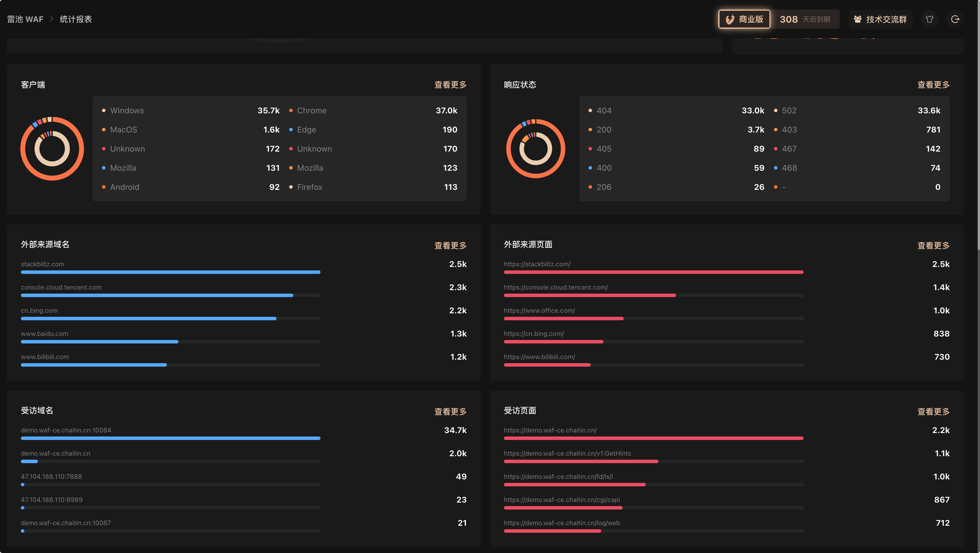Viewport: 980px width, 553px height.
Task: Expand 查看更多 for 外部来源页面
Action: pos(933,245)
